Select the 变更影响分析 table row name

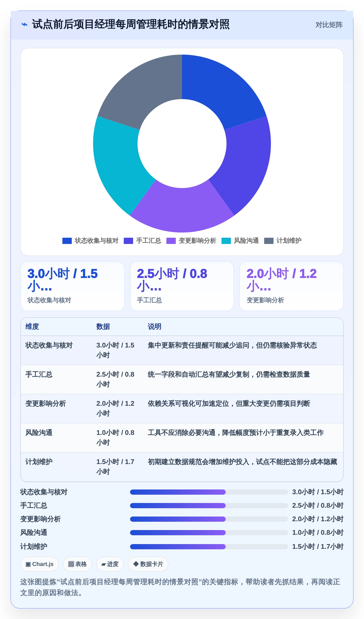pos(45,404)
